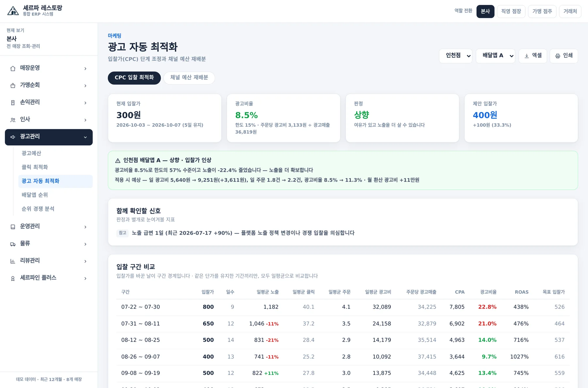This screenshot has height=388, width=588.
Task: Click the bar chart icon beside 리뷰관리
Action: pos(13,261)
